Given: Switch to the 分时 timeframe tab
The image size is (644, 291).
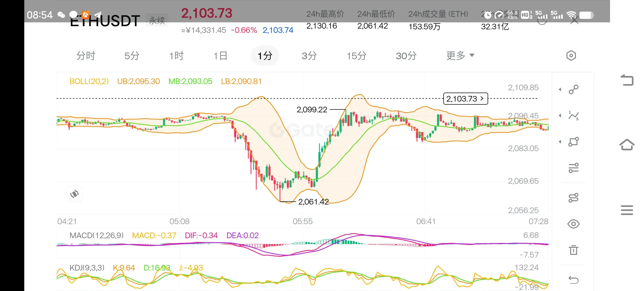Looking at the screenshot, I should [x=86, y=56].
